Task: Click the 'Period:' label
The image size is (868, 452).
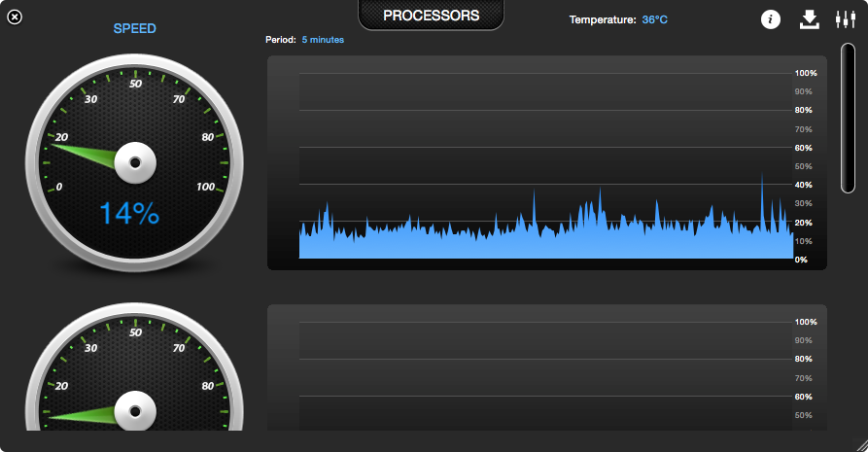Action: [x=281, y=40]
